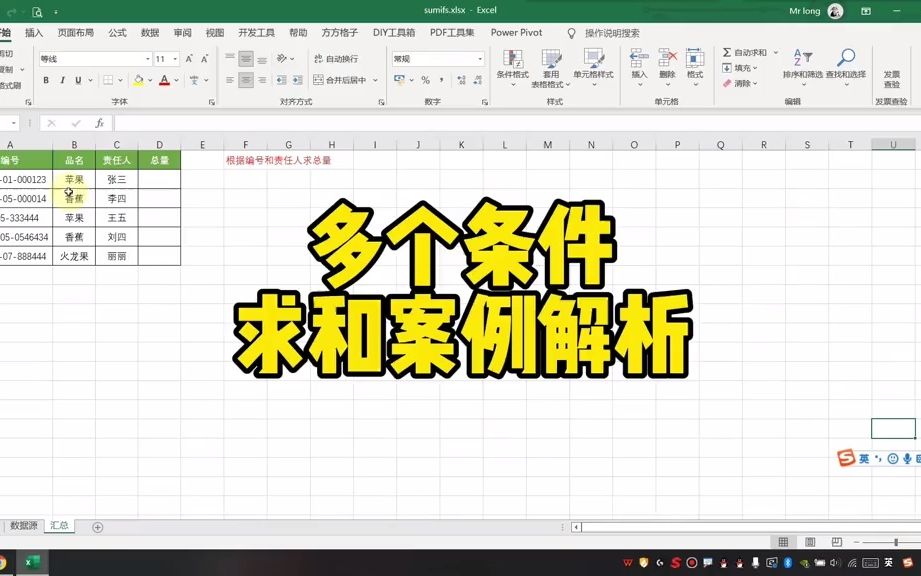The width and height of the screenshot is (921, 576).
Task: Select the AutoSum (自动求和) icon
Action: [727, 51]
